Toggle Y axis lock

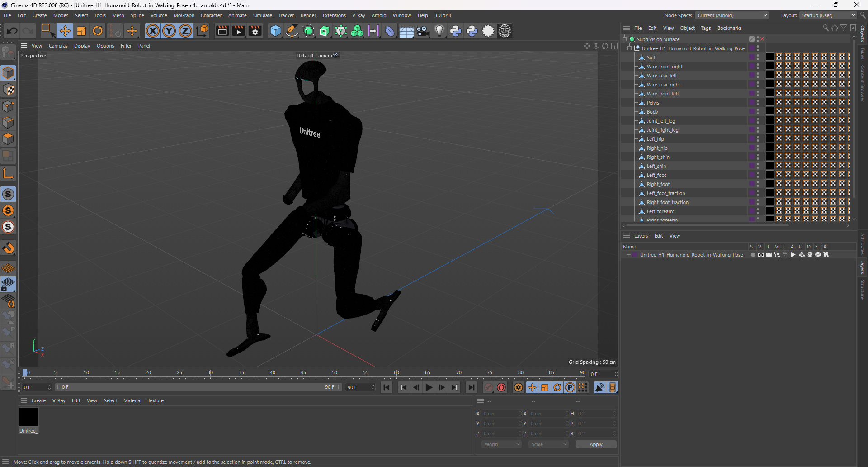[169, 31]
